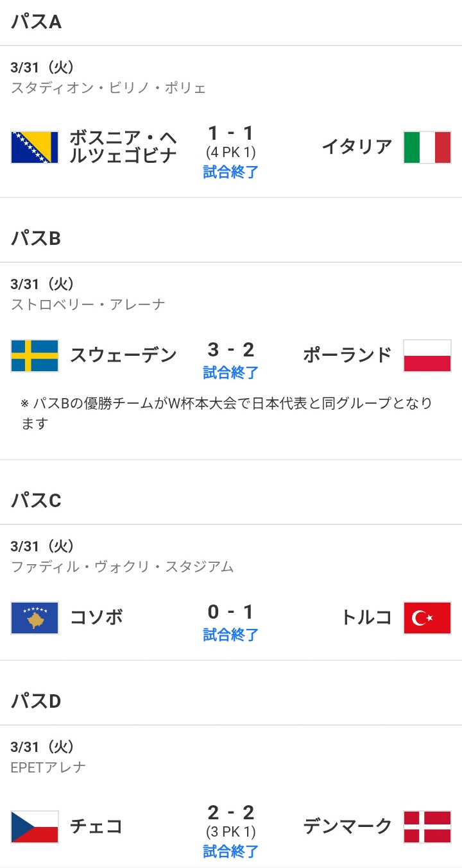Select the パスC section header

point(37,501)
